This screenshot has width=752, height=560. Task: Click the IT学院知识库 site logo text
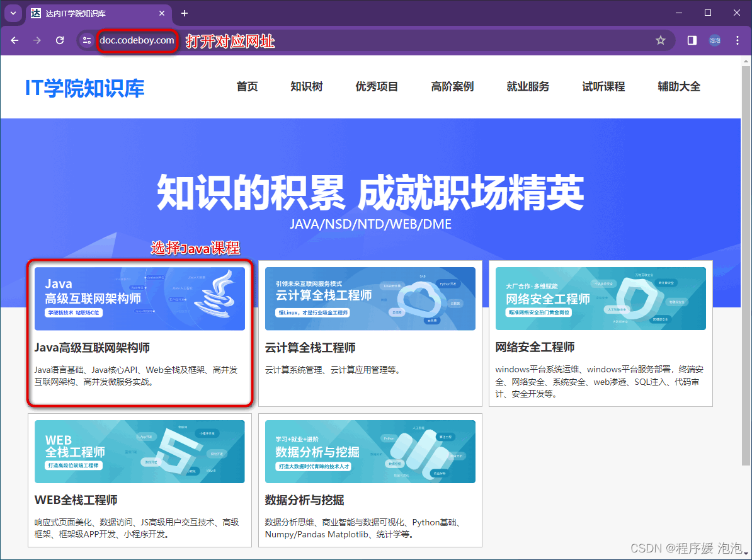click(x=84, y=88)
